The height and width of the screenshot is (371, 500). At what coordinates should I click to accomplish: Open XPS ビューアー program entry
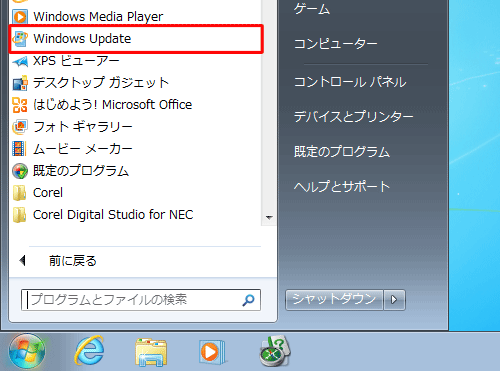[76, 61]
